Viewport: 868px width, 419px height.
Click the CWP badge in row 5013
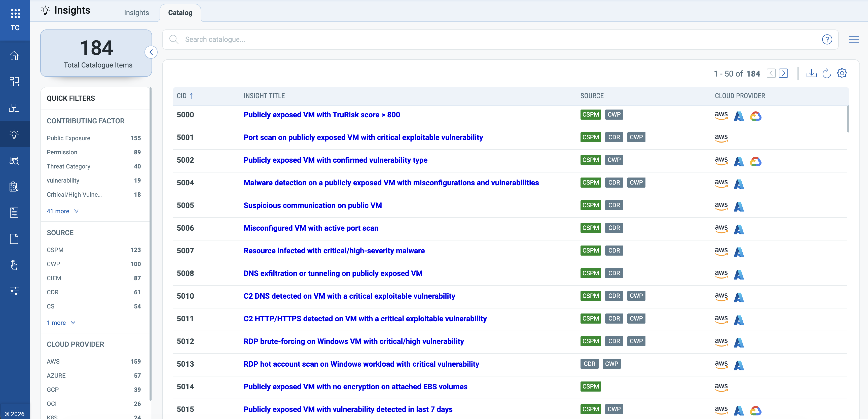tap(611, 364)
